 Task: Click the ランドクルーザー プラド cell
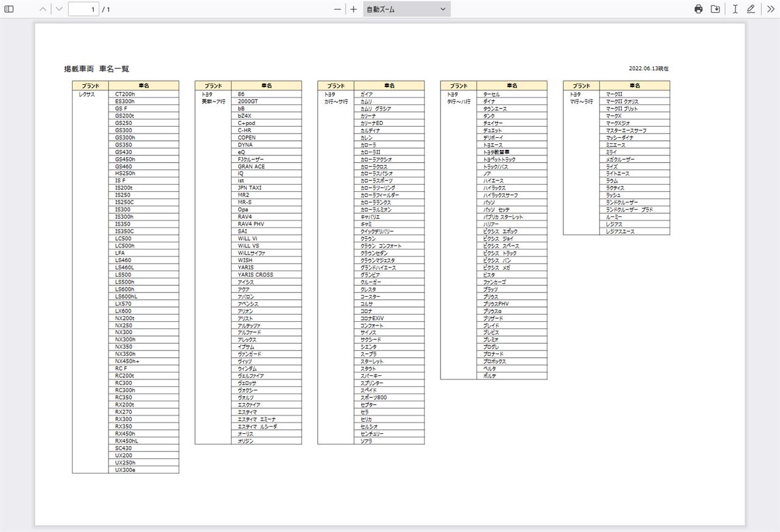tap(634, 210)
